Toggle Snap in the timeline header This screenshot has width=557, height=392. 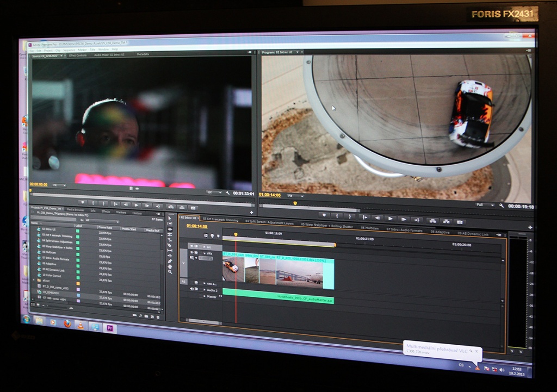point(206,235)
